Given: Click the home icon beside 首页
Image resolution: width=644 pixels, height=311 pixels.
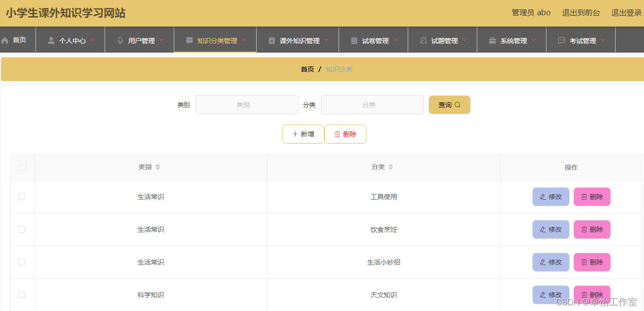Looking at the screenshot, I should pos(5,41).
